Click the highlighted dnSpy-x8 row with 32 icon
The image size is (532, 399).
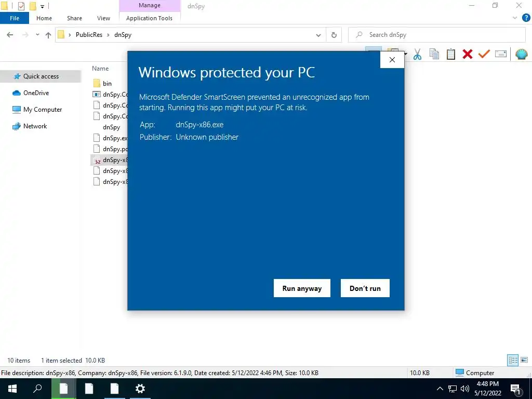109,160
